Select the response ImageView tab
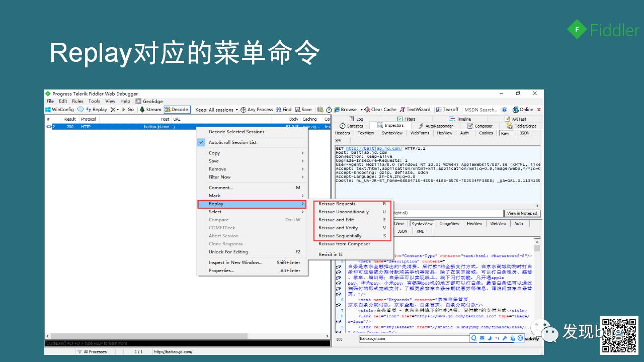644x362 pixels. pos(449,224)
